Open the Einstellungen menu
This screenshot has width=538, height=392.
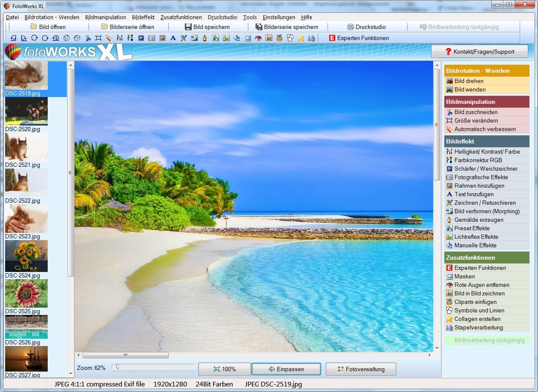(279, 17)
